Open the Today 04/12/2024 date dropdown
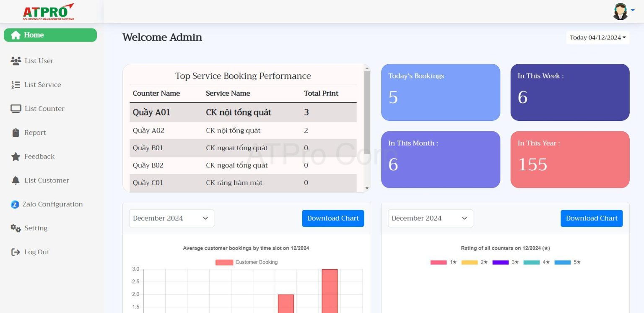 click(598, 38)
